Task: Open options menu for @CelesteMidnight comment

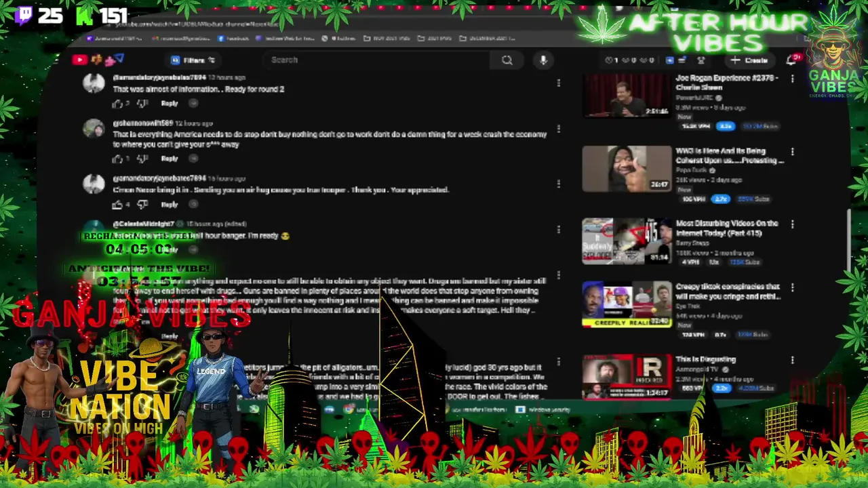Action: (x=558, y=229)
